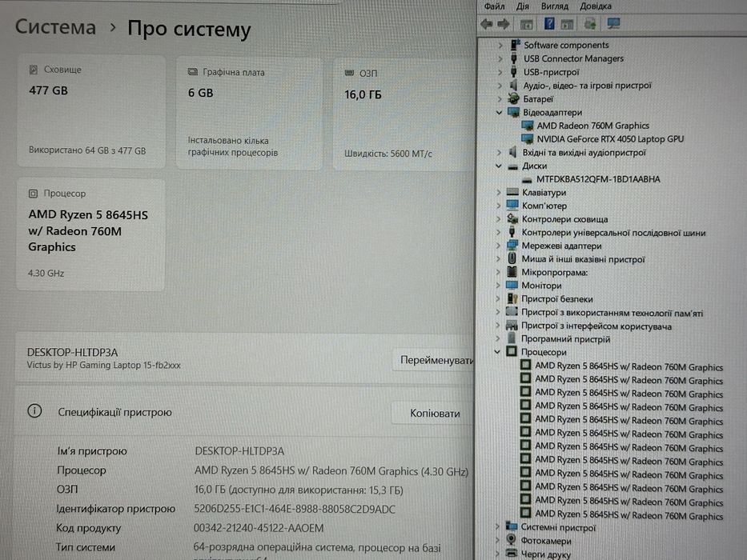Click the Монітори display icon

(512, 286)
